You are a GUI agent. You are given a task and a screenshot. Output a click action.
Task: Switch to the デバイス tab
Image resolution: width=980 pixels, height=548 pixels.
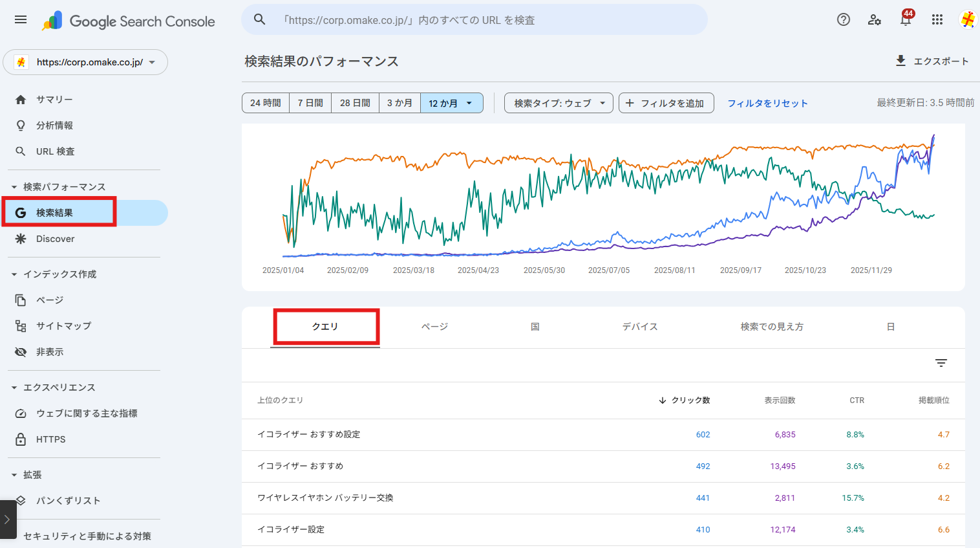pos(639,327)
